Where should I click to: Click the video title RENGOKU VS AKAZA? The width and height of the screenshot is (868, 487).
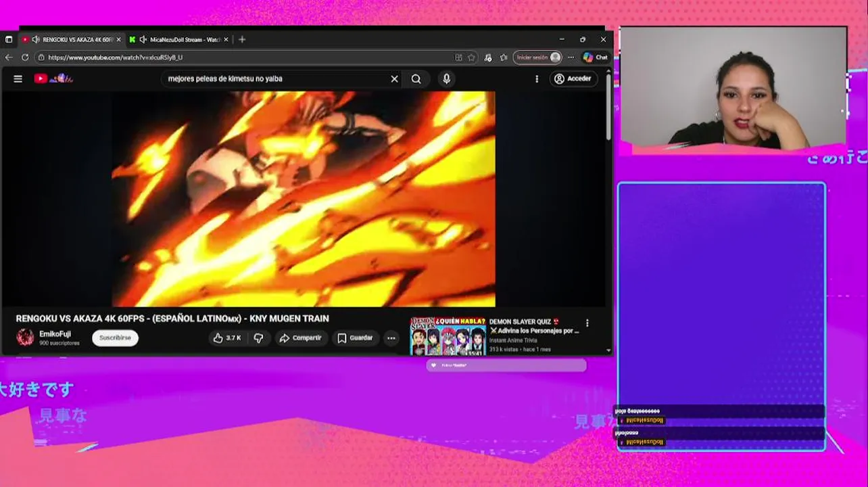click(172, 319)
